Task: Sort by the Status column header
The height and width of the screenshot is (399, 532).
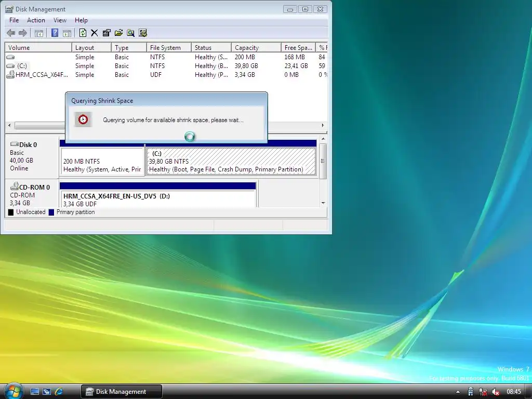Action: [x=211, y=47]
